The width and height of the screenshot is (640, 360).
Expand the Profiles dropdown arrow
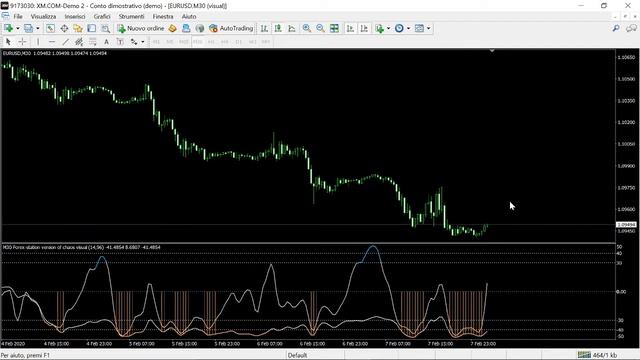point(38,28)
